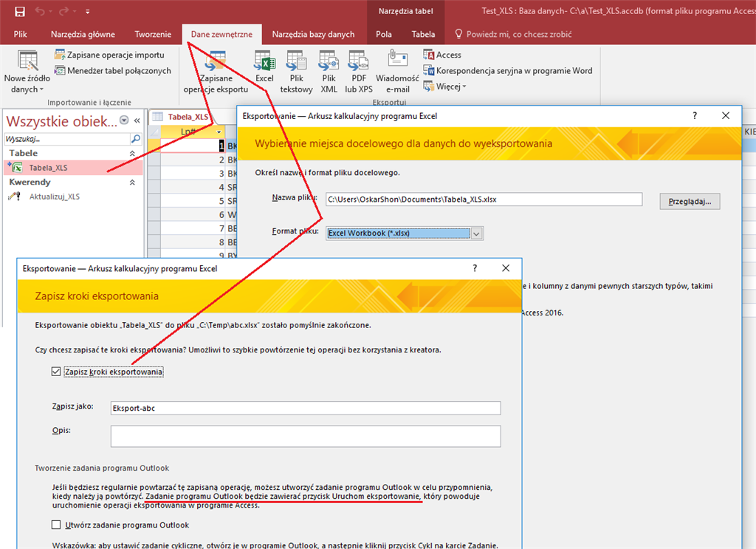Click the Plik XML export icon
The image size is (756, 549).
coord(329,62)
